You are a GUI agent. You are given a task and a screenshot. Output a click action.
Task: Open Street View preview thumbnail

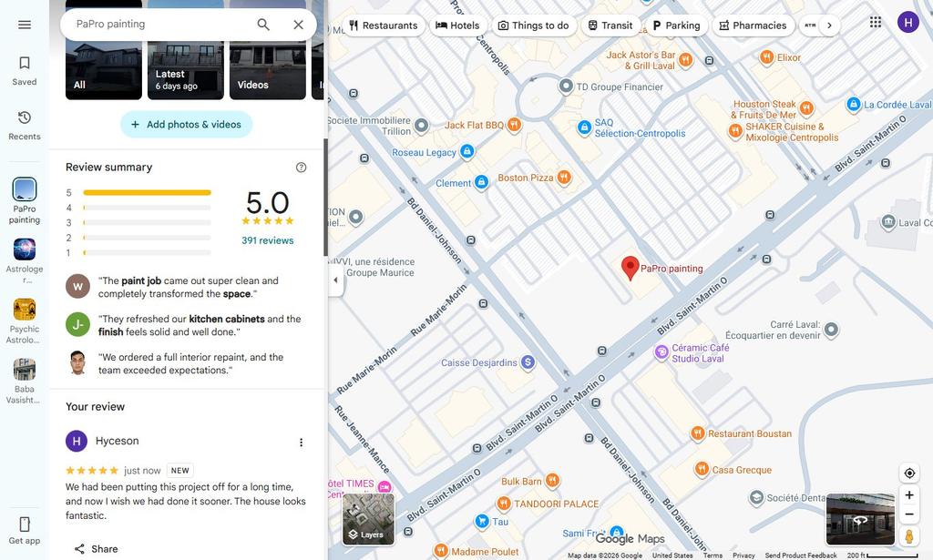coord(860,519)
